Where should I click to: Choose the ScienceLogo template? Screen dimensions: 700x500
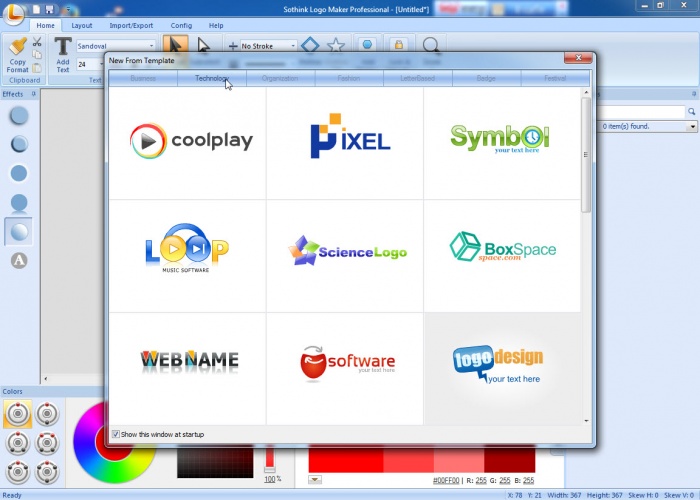(x=345, y=256)
